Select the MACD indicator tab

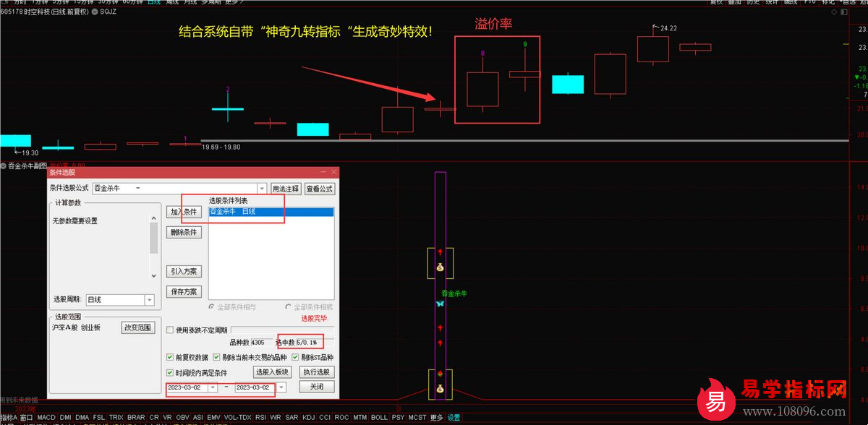(46, 418)
